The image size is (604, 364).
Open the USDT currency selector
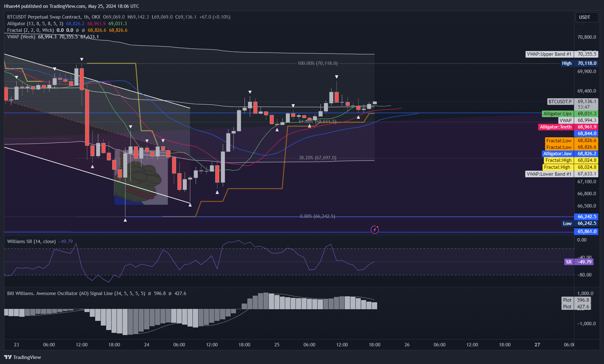(x=586, y=17)
